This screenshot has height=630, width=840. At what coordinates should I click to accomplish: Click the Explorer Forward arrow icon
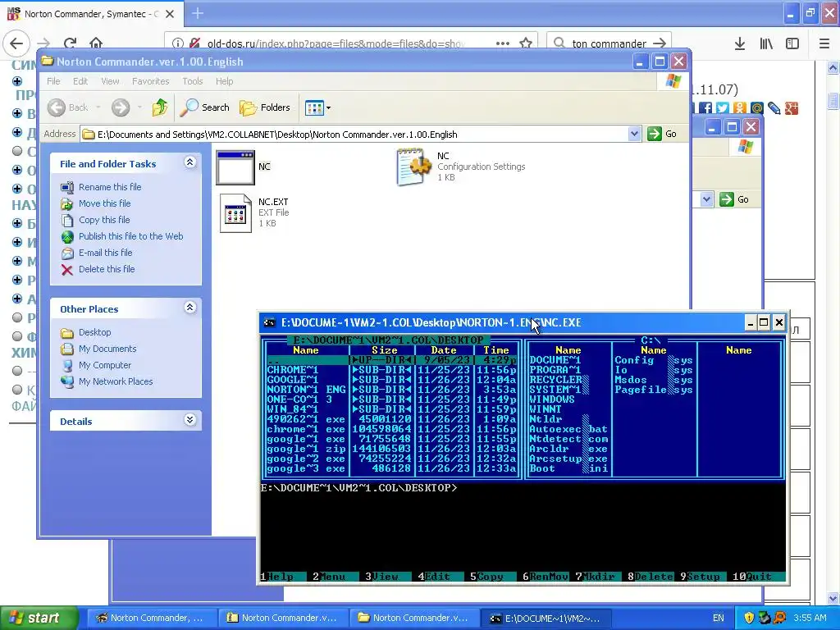(121, 107)
